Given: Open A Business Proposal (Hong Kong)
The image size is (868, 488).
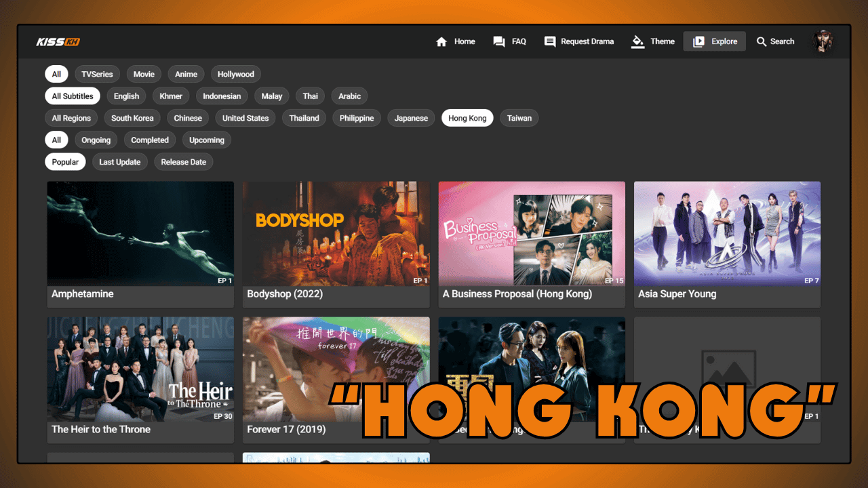Looking at the screenshot, I should [x=532, y=232].
